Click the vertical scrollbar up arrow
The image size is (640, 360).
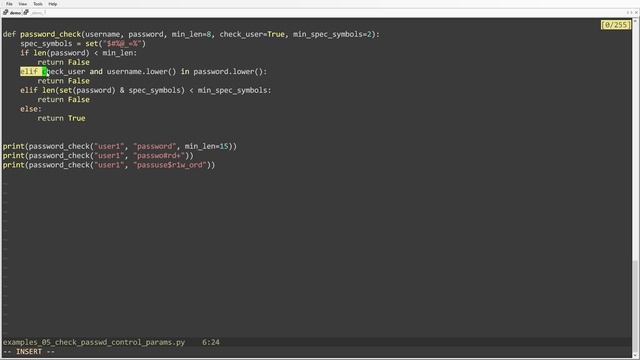(x=636, y=21)
